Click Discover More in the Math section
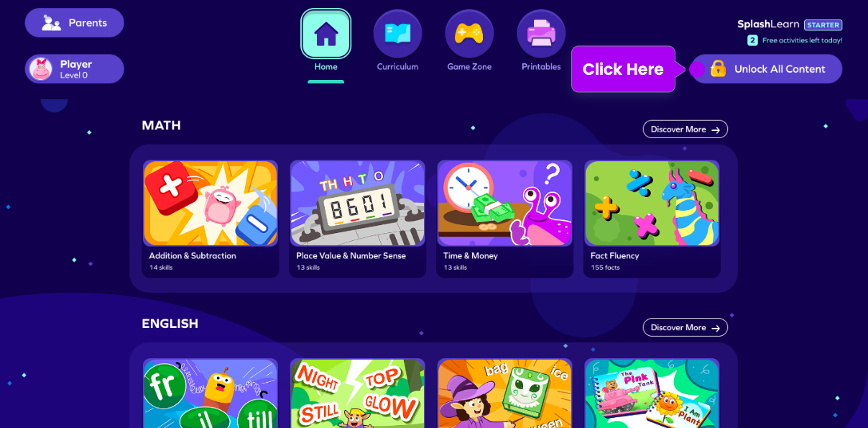The height and width of the screenshot is (428, 868). click(x=685, y=129)
